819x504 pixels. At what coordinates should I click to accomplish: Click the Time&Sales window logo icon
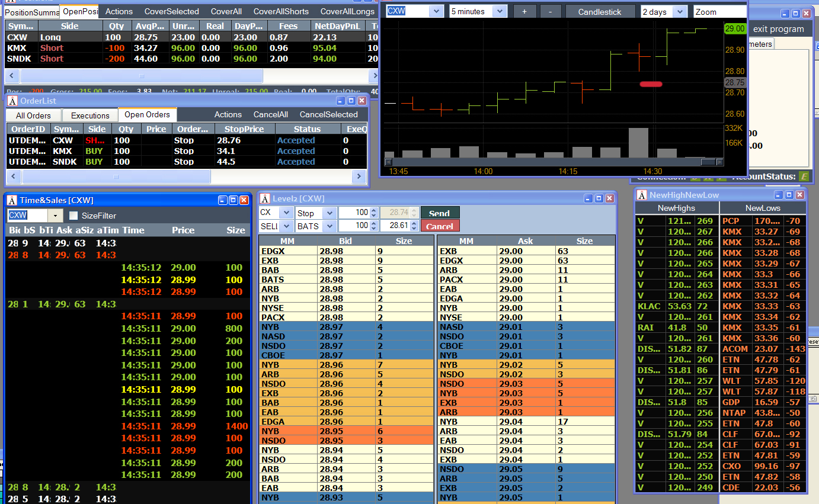[x=12, y=200]
